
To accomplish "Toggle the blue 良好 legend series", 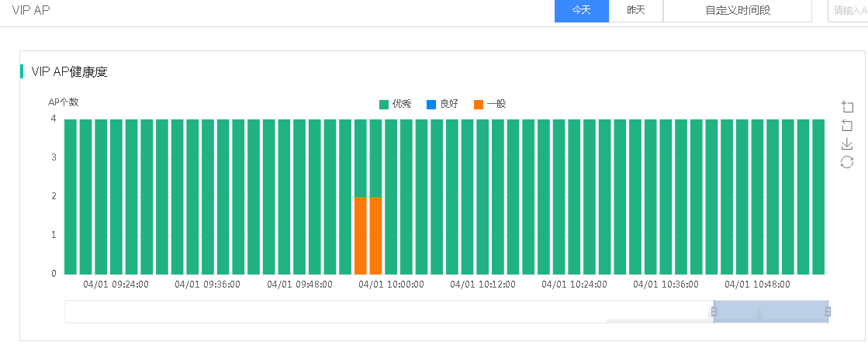I will [x=442, y=104].
